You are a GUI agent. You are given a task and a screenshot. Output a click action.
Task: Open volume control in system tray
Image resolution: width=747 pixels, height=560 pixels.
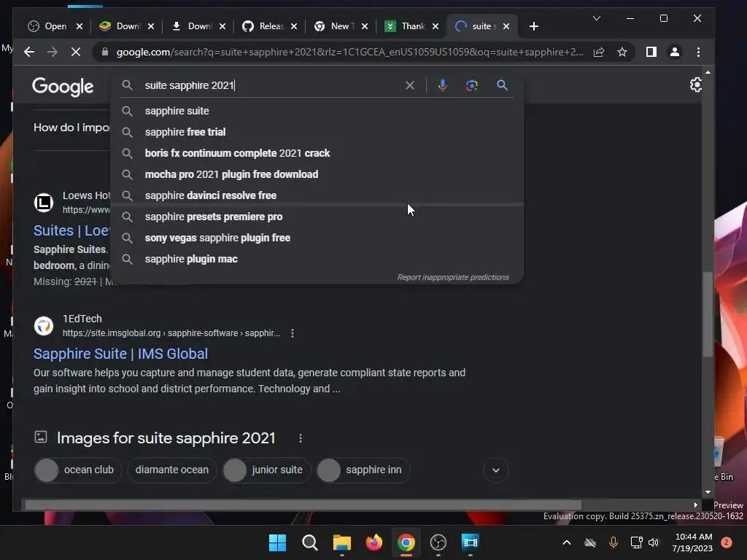click(x=654, y=542)
